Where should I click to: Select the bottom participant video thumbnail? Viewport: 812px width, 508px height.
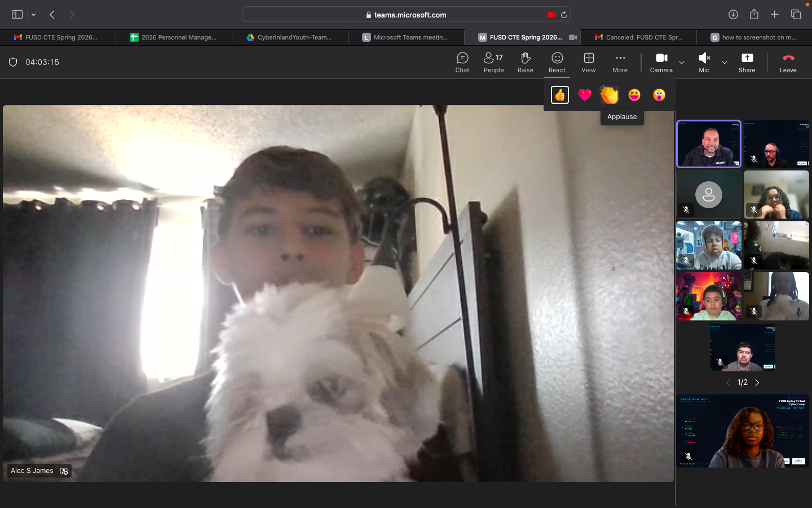click(742, 431)
